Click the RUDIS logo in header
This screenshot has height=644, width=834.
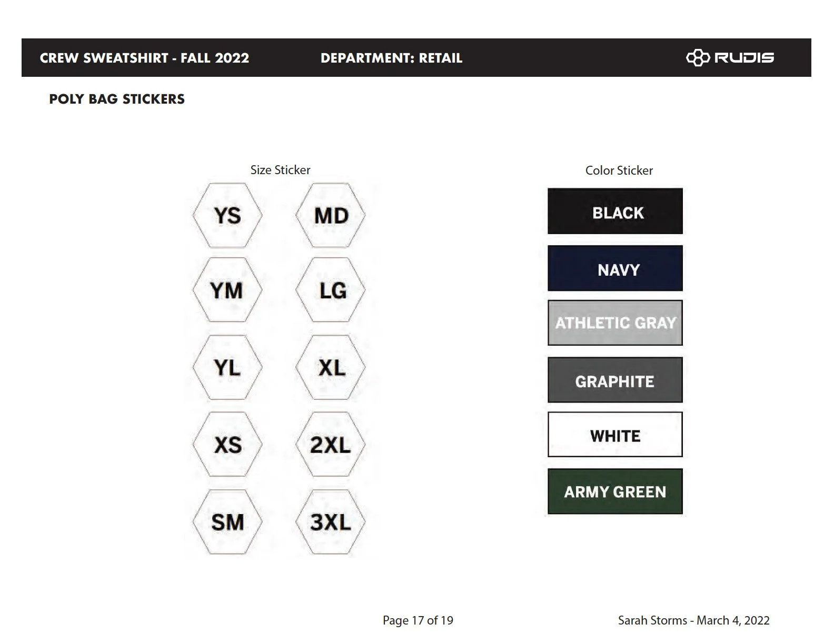(730, 57)
